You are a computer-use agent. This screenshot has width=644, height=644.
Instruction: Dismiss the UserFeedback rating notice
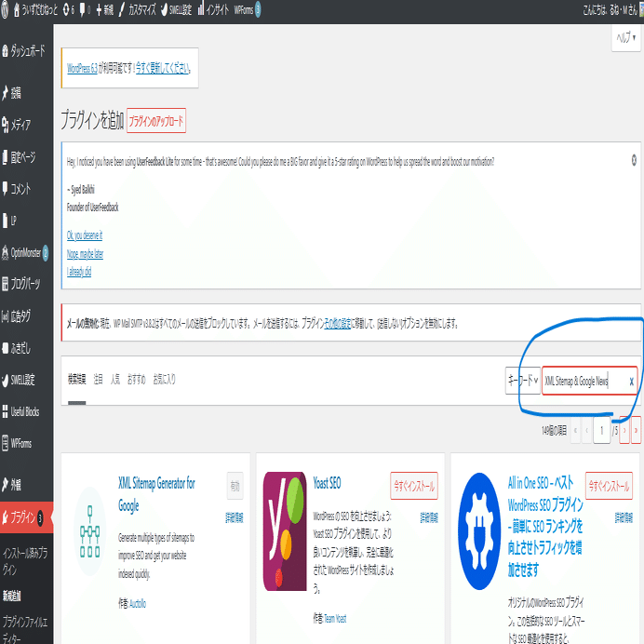coord(634,160)
